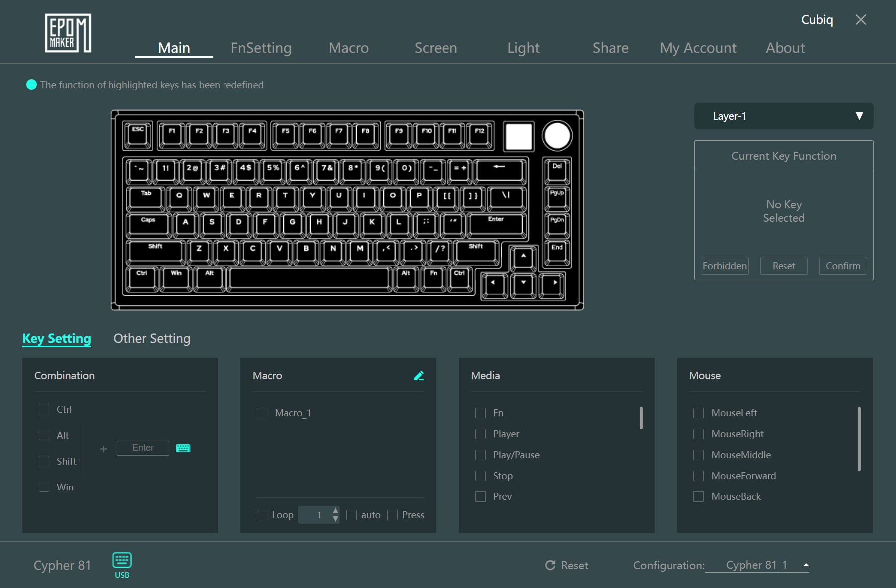Switch to the FnSetting tab
This screenshot has width=896, height=588.
261,48
